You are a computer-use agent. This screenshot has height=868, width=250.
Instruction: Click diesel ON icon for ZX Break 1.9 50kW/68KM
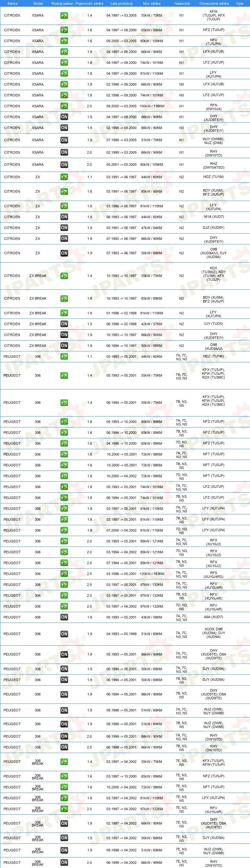tap(64, 346)
